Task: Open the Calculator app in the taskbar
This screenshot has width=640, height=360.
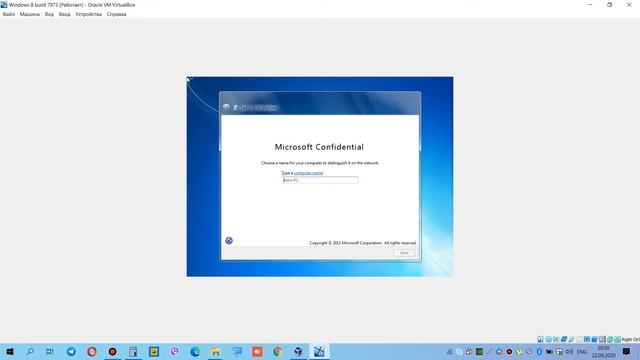Action: click(x=133, y=351)
